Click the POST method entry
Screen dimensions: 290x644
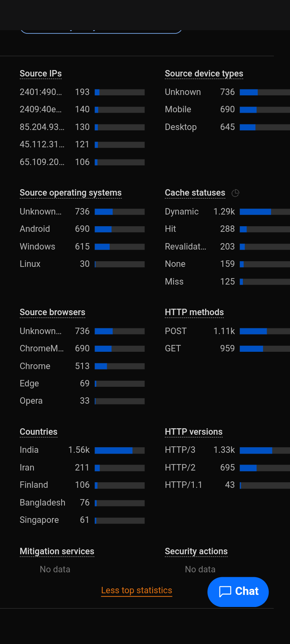point(176,331)
